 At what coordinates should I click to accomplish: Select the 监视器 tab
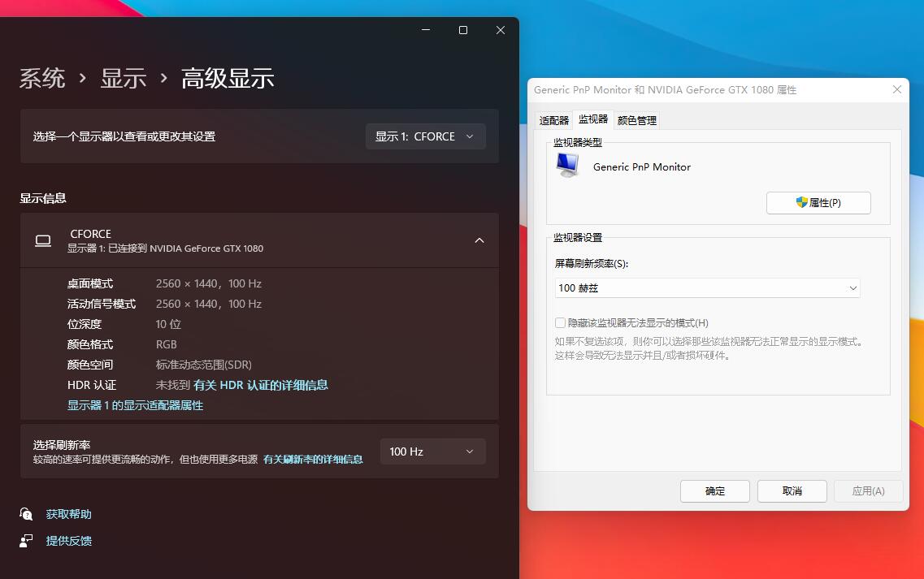click(x=593, y=119)
